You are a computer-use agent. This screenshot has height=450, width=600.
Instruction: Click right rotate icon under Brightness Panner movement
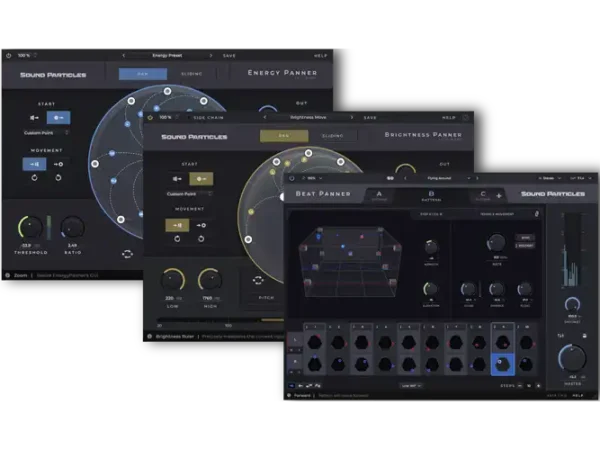click(x=201, y=239)
